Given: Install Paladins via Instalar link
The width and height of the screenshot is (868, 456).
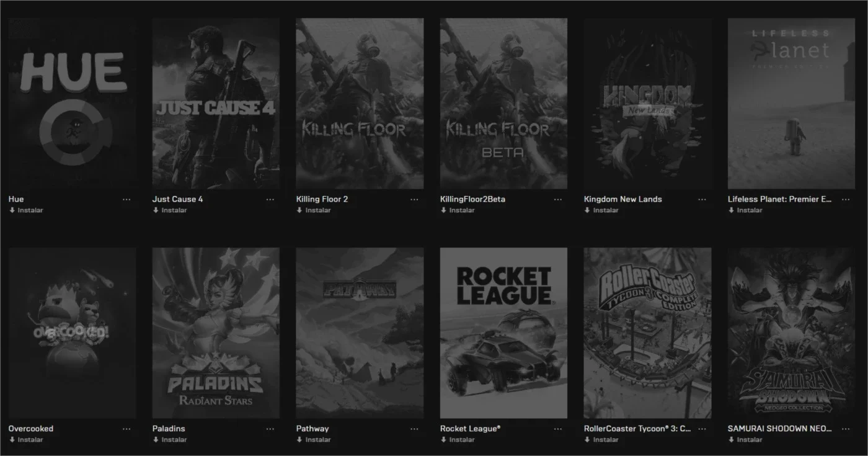Looking at the screenshot, I should point(170,440).
